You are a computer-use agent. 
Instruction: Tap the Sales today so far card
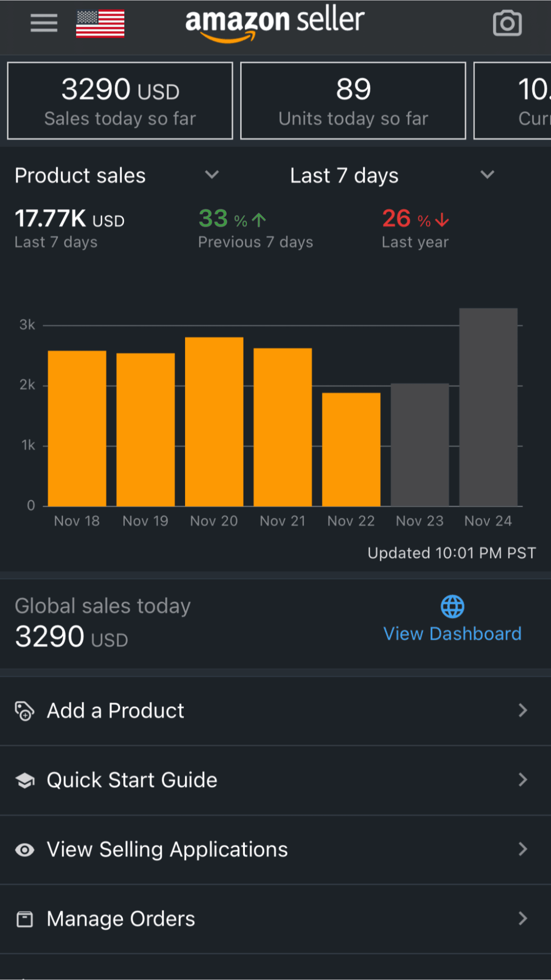coord(120,101)
